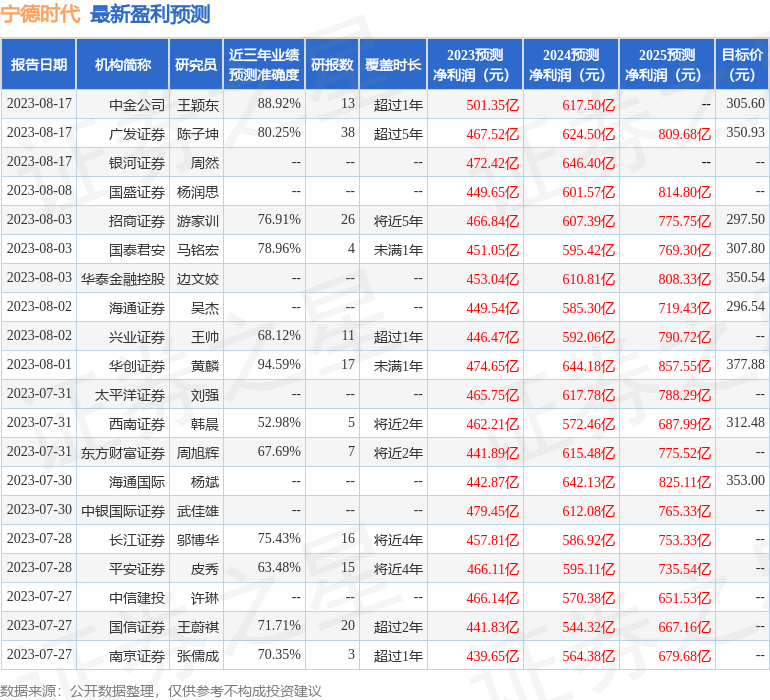770x700 pixels.
Task: Select researcher 游家训
Action: [198, 221]
